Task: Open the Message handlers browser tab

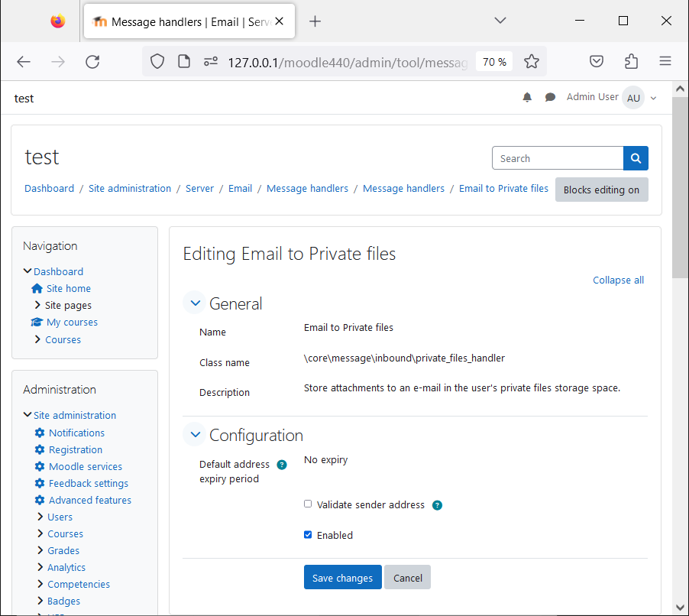Action: (x=189, y=21)
